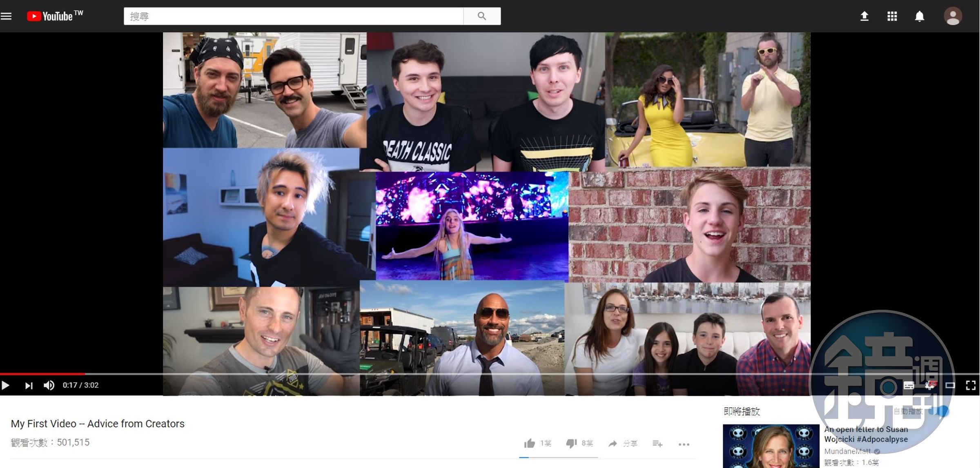This screenshot has width=980, height=468.
Task: Add video to a playlist
Action: point(657,444)
